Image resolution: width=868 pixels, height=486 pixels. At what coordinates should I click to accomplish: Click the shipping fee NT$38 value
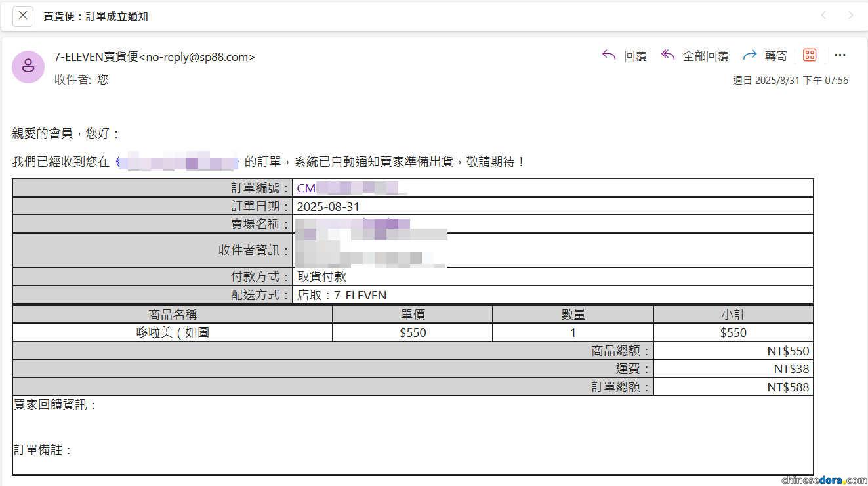(791, 369)
